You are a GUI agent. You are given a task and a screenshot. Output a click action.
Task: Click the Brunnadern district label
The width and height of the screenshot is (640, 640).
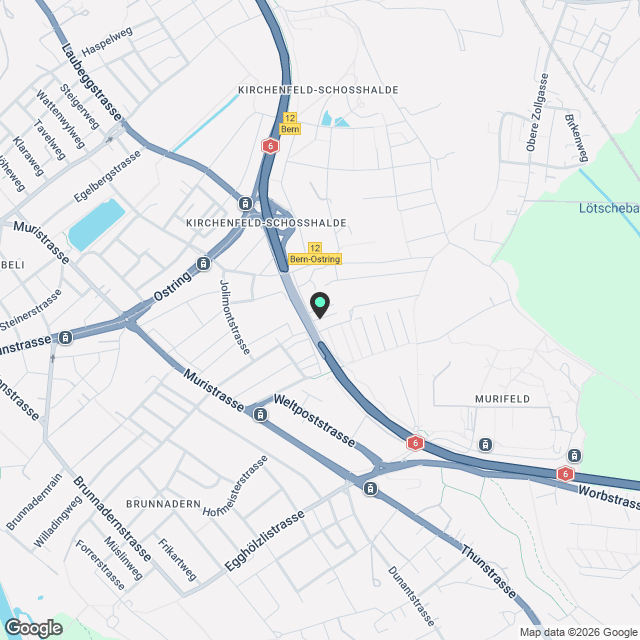pos(163,504)
